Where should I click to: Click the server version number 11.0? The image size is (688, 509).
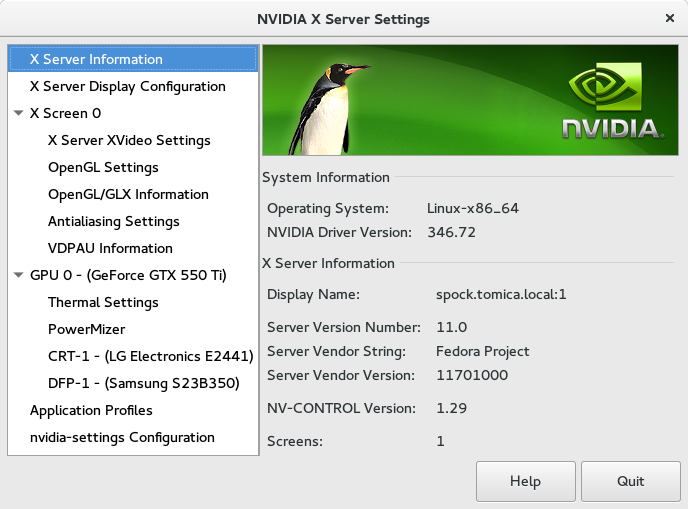tap(452, 327)
